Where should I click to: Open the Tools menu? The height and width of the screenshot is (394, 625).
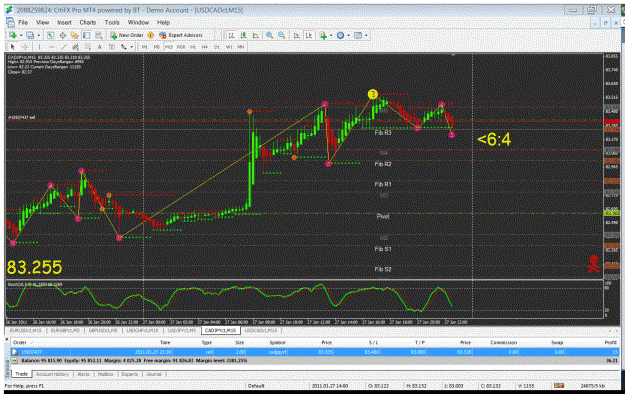(112, 22)
